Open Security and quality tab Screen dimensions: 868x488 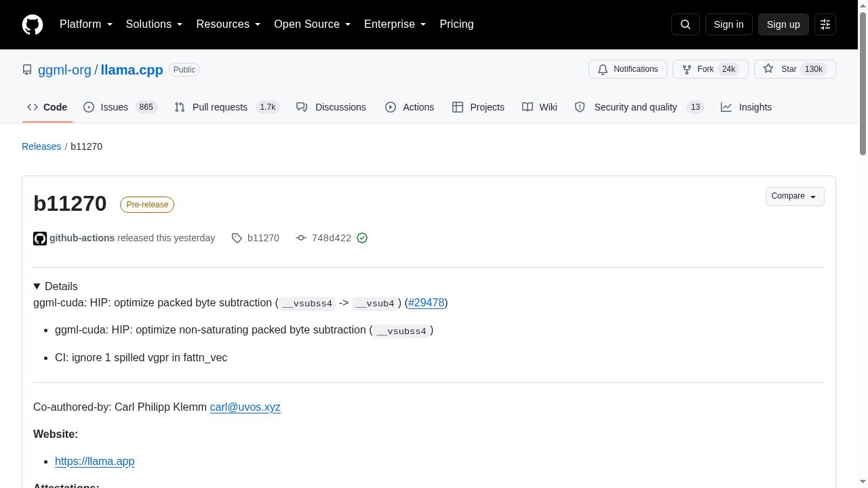(639, 107)
